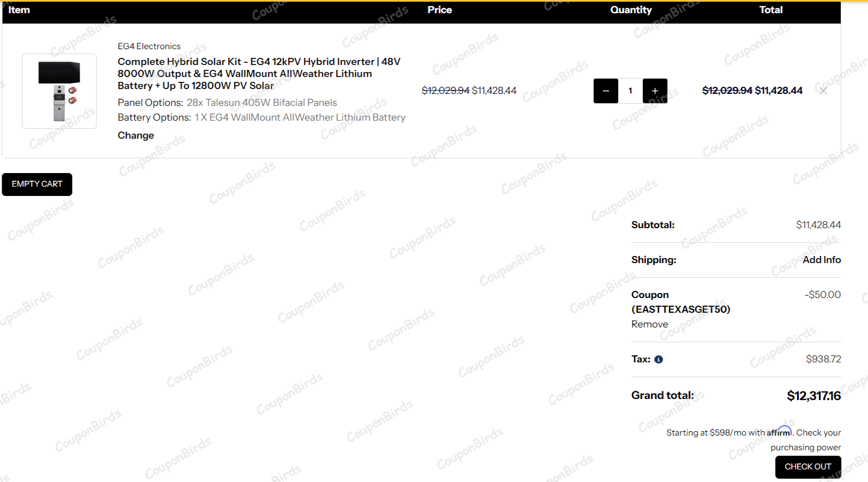Viewport: 868px width, 482px height.
Task: Click the Subtotal label
Action: [x=653, y=225]
